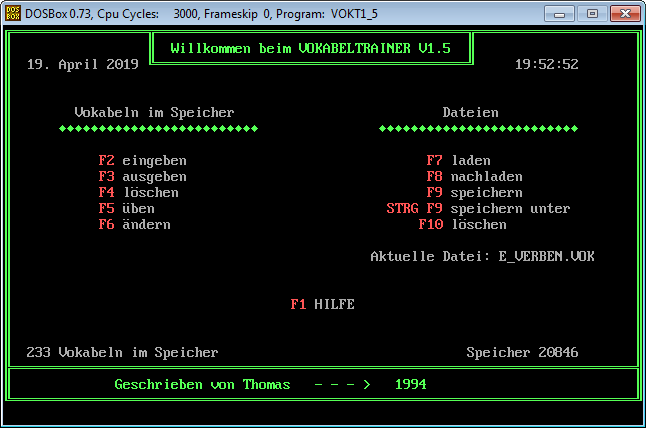Select F2 eingeben menu entry
This screenshot has width=646, height=428.
(x=142, y=160)
